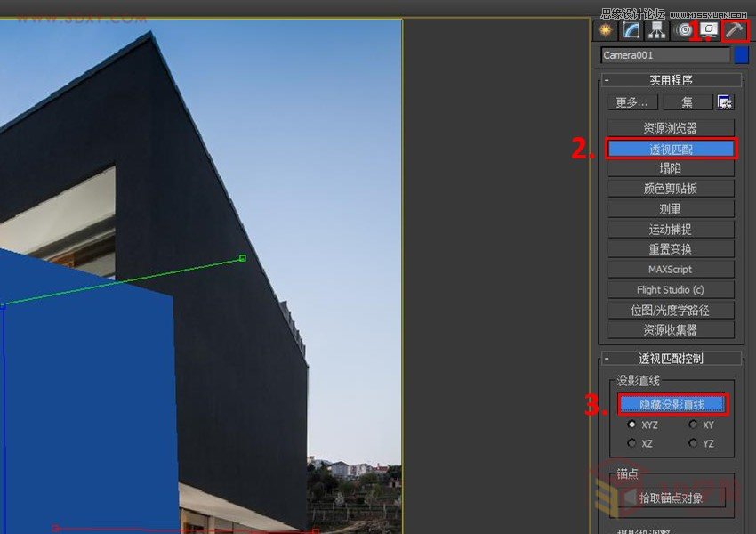Select the YZ radio button
756x534 pixels.
coord(694,443)
